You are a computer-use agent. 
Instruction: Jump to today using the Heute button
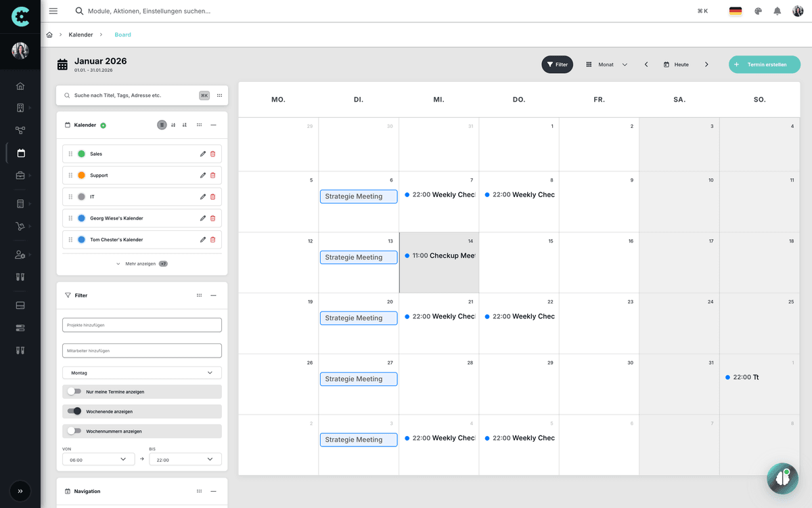coord(676,64)
